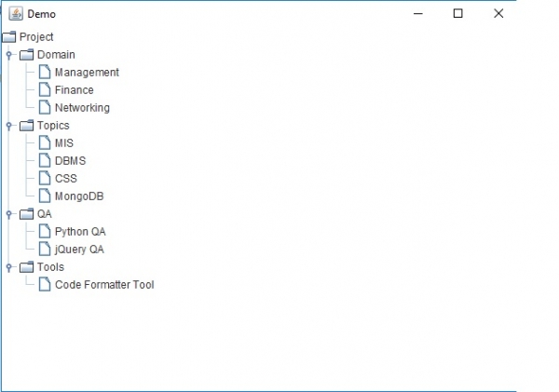This screenshot has width=559, height=392.
Task: Click the Tools folder icon
Action: pyautogui.click(x=27, y=267)
